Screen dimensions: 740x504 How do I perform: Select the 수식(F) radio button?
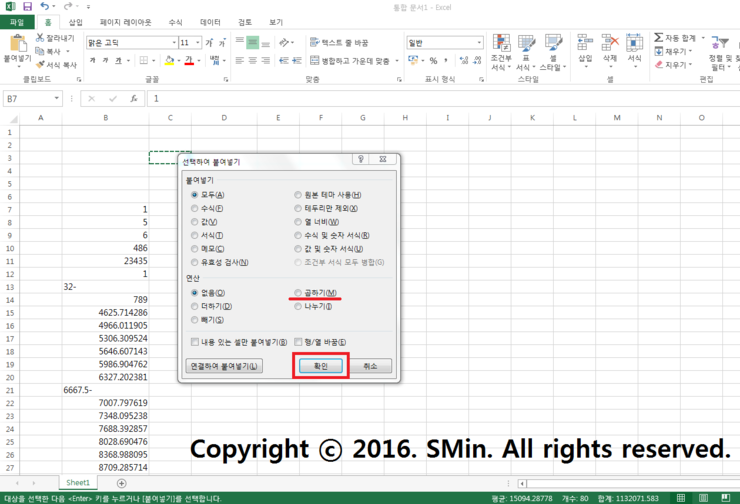pyautogui.click(x=194, y=208)
